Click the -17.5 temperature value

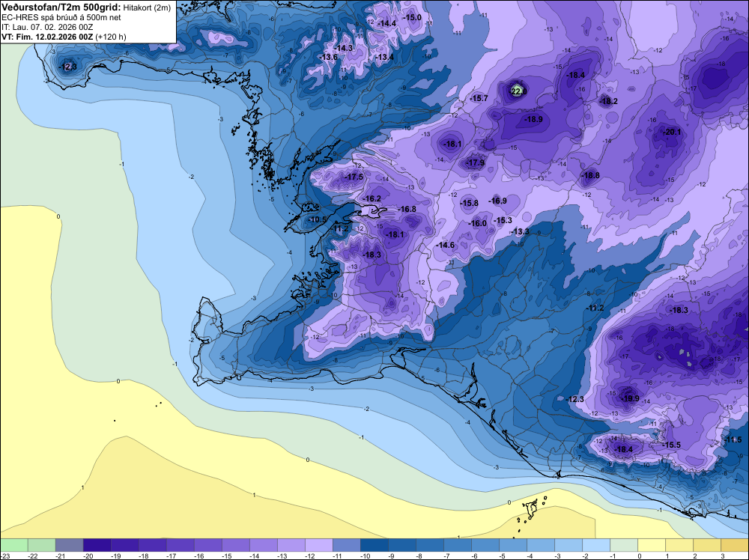click(353, 177)
